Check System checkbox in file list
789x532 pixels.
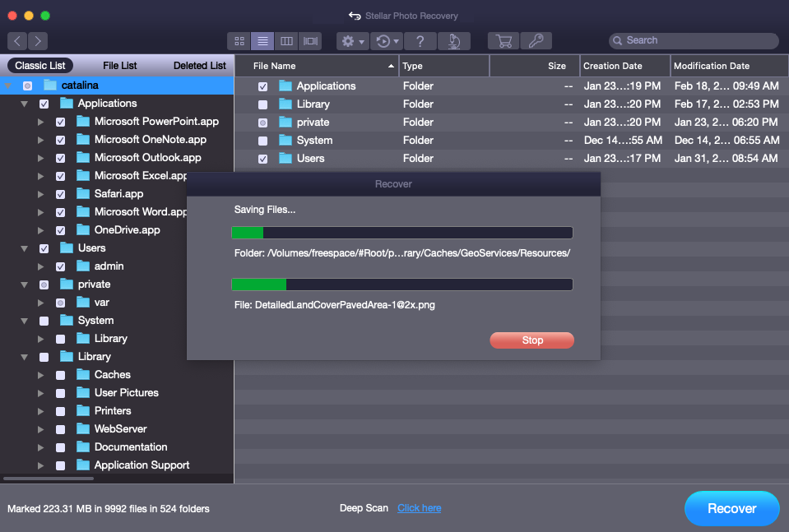click(x=262, y=141)
